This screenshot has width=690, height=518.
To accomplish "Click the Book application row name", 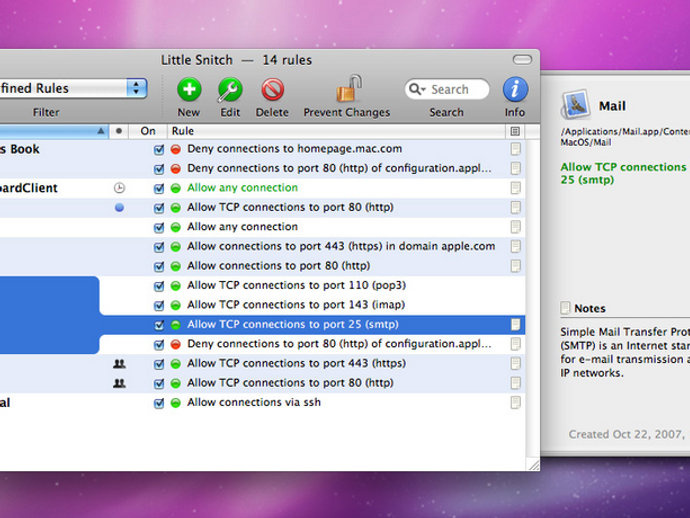I will tap(20, 149).
